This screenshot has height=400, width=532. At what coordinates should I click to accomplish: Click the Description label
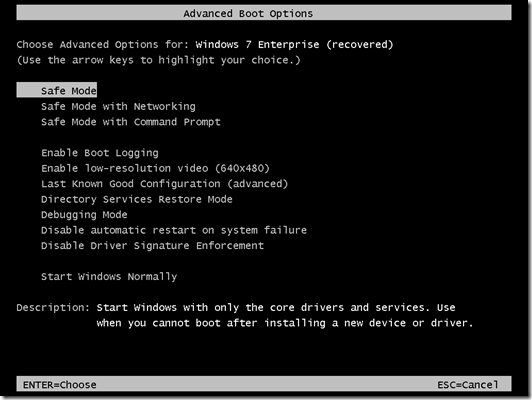[x=53, y=308]
